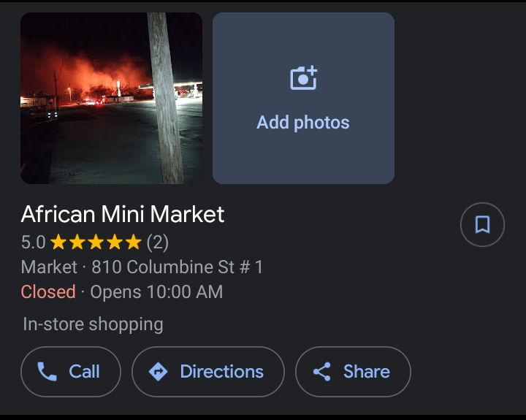526x420 pixels.
Task: Click the camera plus icon
Action: [303, 78]
